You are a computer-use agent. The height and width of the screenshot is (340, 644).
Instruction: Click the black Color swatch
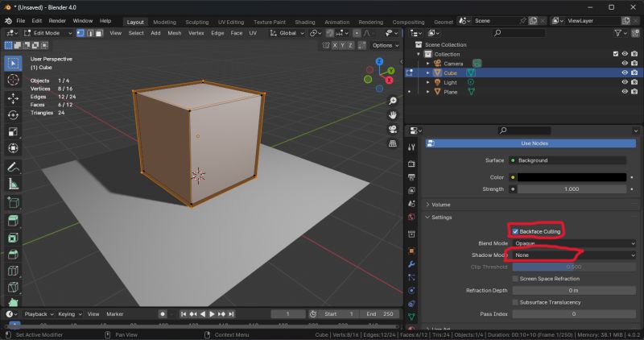[572, 177]
